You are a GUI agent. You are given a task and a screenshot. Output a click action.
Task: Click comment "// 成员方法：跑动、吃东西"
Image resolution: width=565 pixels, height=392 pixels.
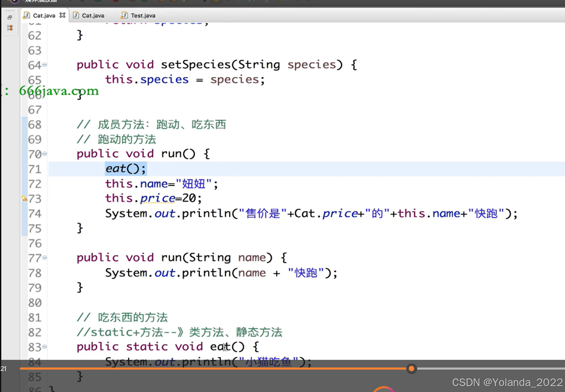tap(151, 124)
